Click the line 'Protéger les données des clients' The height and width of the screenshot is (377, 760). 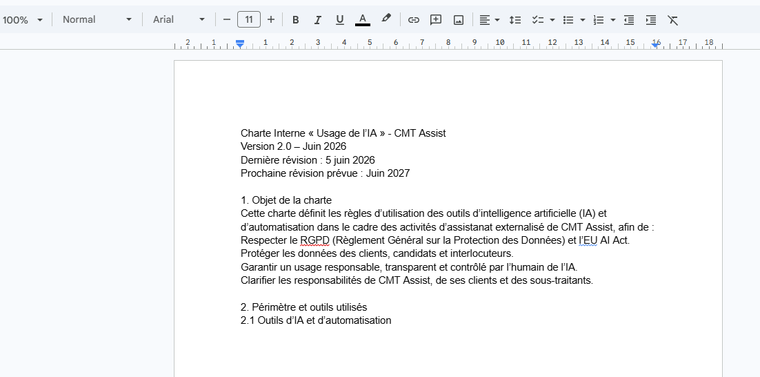coord(377,253)
